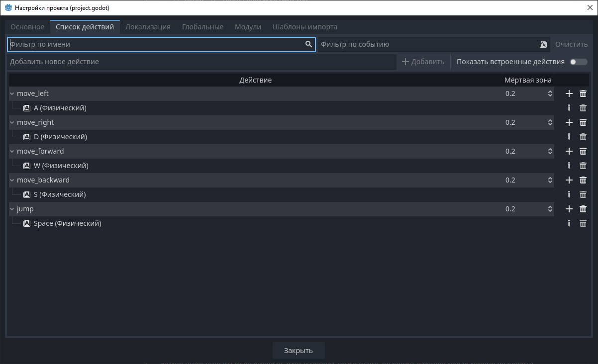Remove the Space (Физический) event binding

[583, 223]
